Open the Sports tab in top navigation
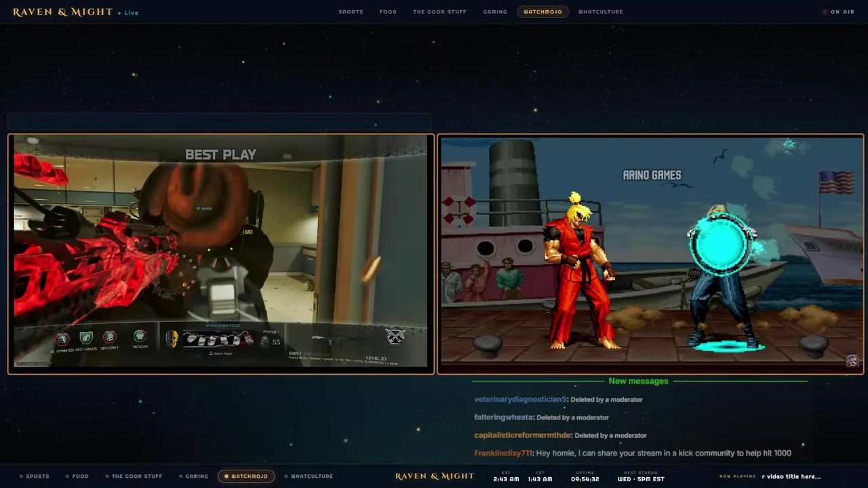Viewport: 868px width, 488px height. pos(351,12)
